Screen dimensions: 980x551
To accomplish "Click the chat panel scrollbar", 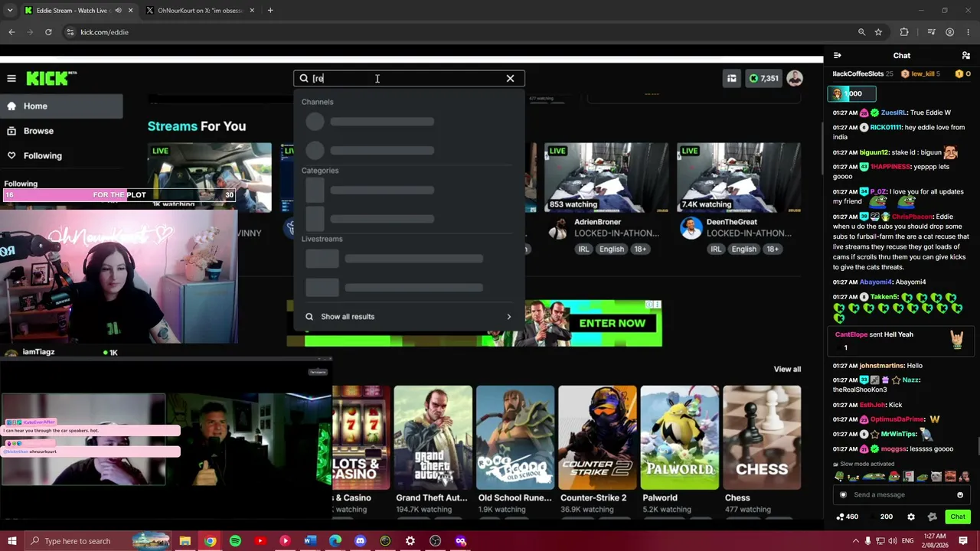I will coord(977,447).
